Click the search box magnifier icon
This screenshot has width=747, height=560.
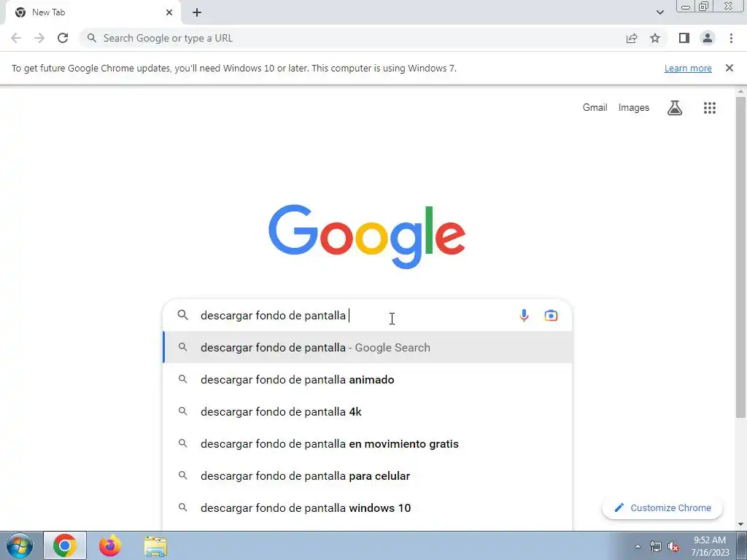tap(183, 315)
